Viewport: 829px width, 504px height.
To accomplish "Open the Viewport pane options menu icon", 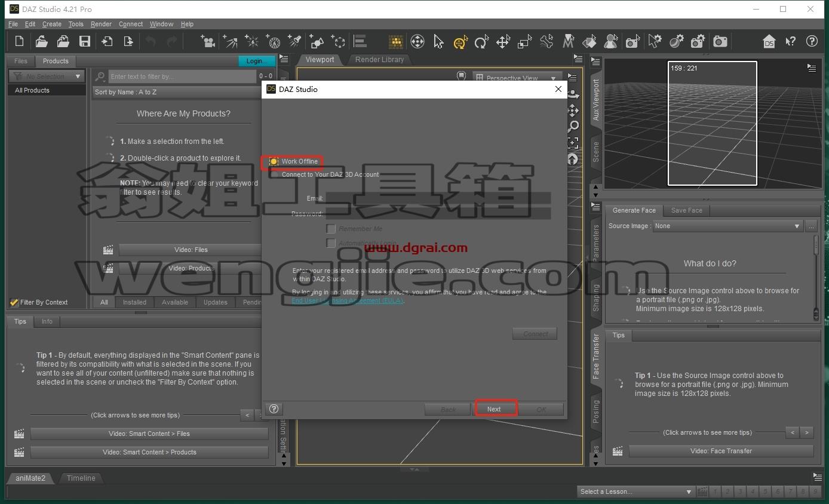I will coord(578,59).
